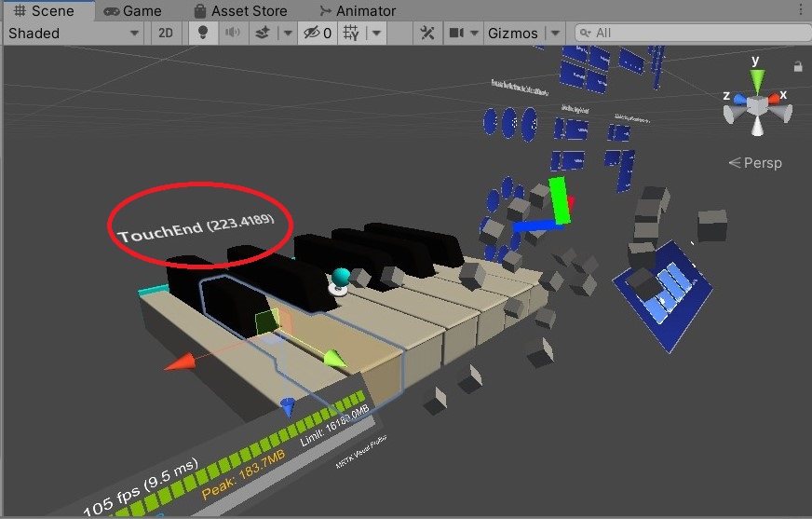812x519 pixels.
Task: Open the Animator tab
Action: pos(357,11)
